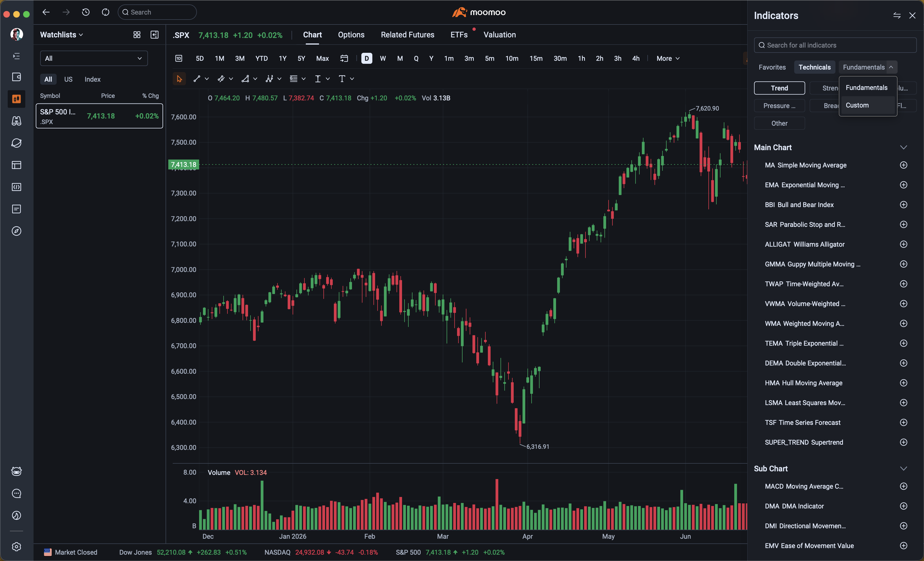Select the S&P 500 Index watchlist row
The image size is (924, 561).
coord(99,116)
